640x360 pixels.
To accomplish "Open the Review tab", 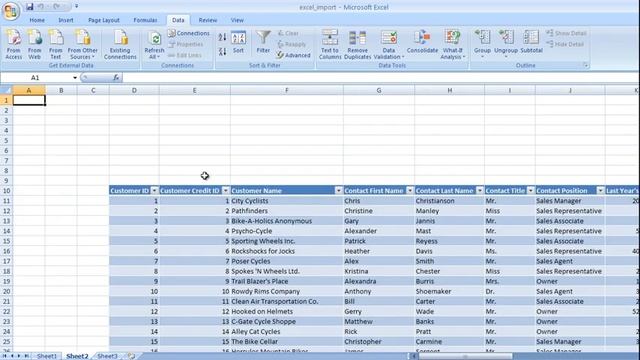I will (208, 20).
